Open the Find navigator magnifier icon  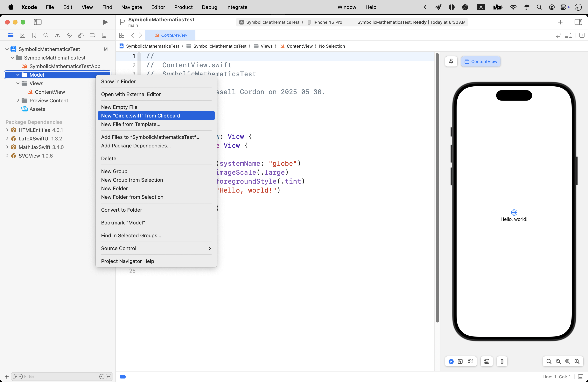pyautogui.click(x=46, y=35)
